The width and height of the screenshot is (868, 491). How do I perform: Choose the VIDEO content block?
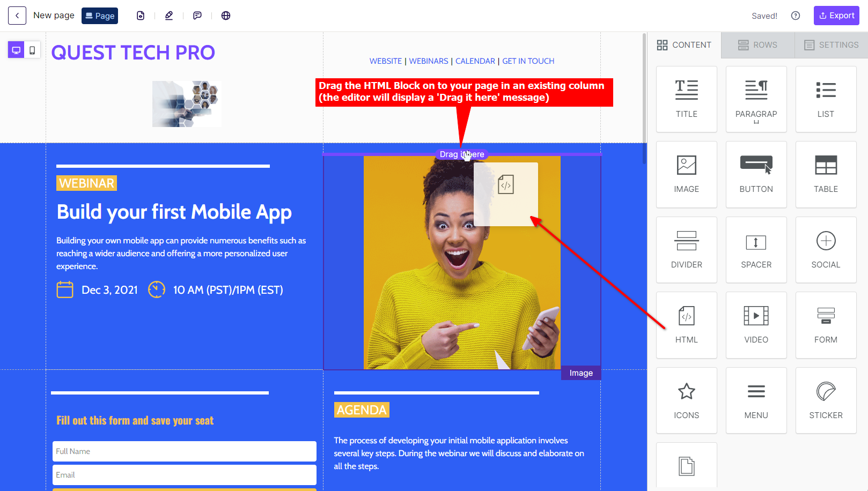pyautogui.click(x=756, y=325)
